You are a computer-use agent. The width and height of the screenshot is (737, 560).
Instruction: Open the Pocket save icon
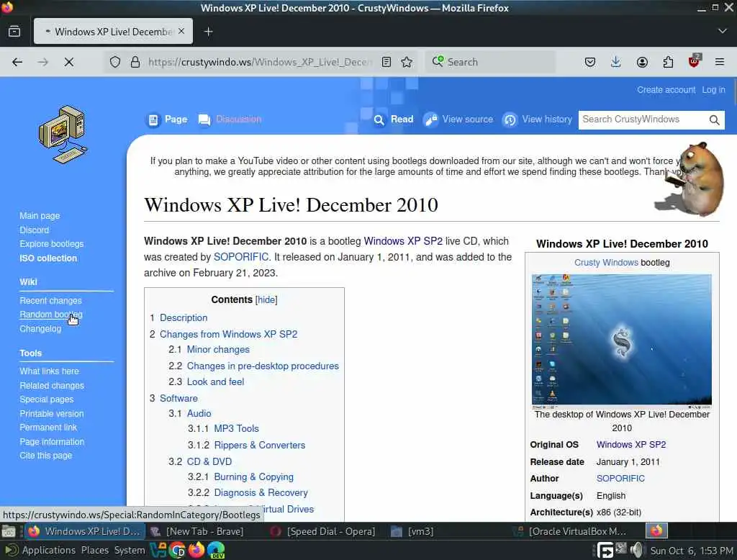coord(590,62)
